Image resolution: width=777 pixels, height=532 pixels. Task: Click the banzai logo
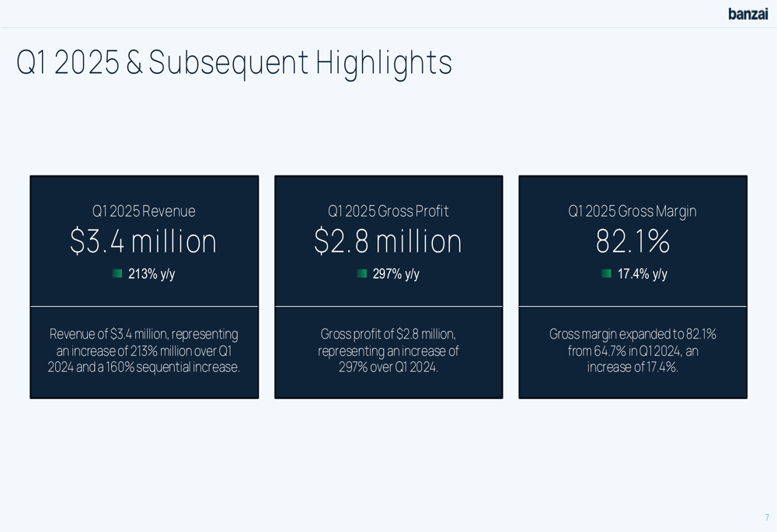tap(747, 14)
